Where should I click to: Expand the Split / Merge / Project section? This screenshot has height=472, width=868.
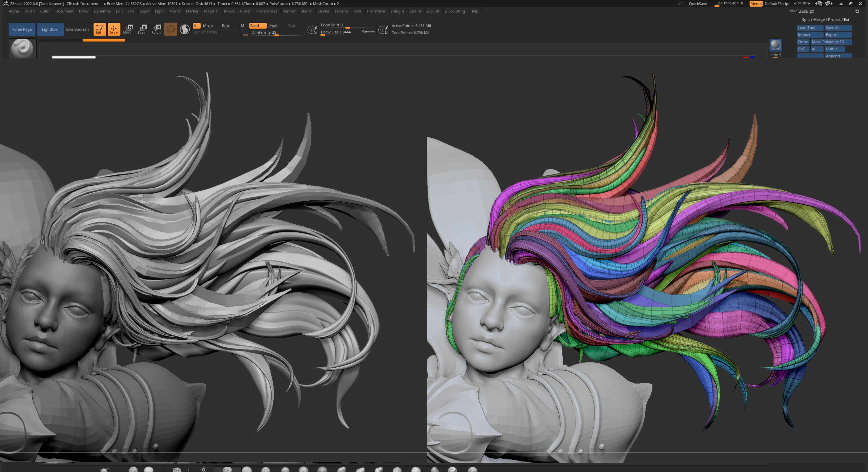pyautogui.click(x=825, y=20)
